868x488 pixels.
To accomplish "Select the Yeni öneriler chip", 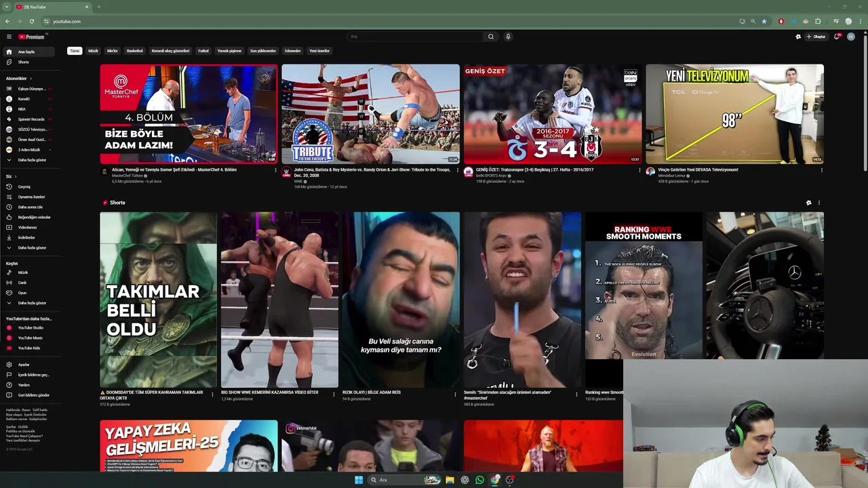I will pyautogui.click(x=319, y=51).
